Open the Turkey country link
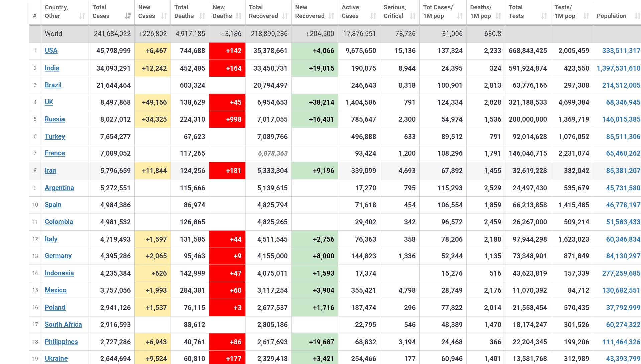 point(55,136)
